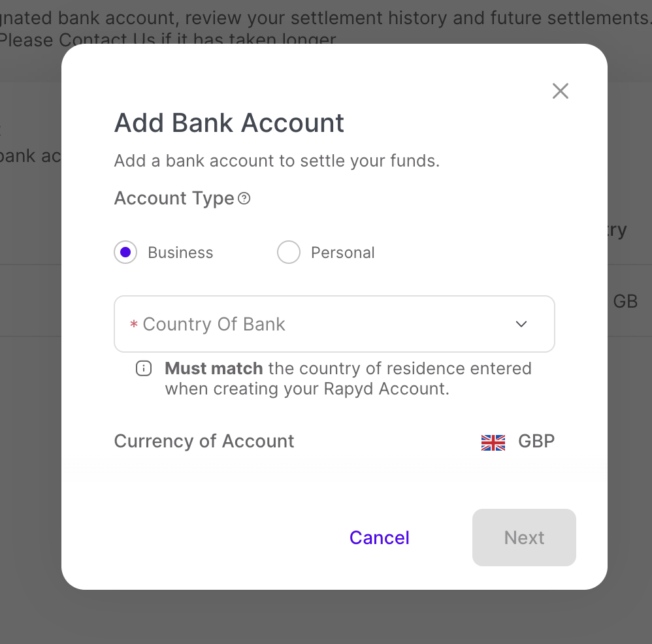Click the red required asterisk marker
The height and width of the screenshot is (644, 652).
134,325
